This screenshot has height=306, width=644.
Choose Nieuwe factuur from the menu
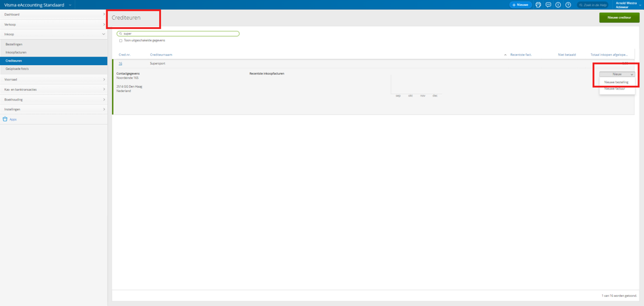pos(614,88)
